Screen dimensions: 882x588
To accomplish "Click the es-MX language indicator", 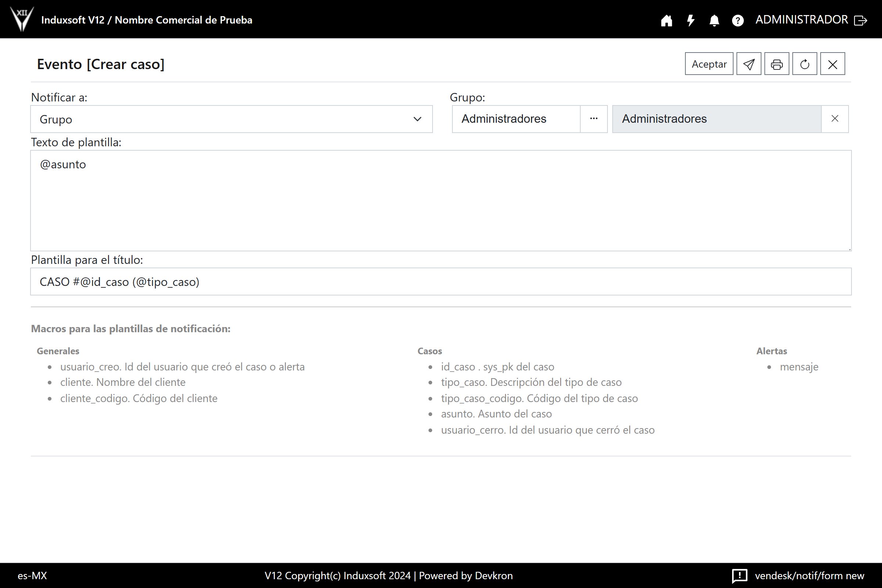I will pos(32,575).
